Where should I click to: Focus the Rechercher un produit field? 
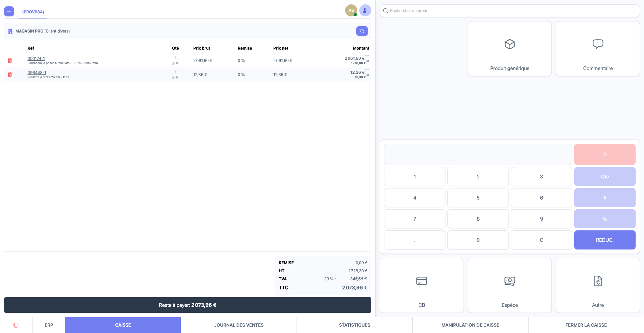[509, 11]
